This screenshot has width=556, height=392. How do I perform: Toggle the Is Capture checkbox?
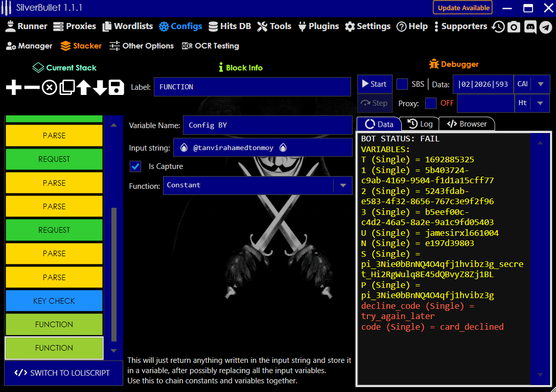[135, 166]
